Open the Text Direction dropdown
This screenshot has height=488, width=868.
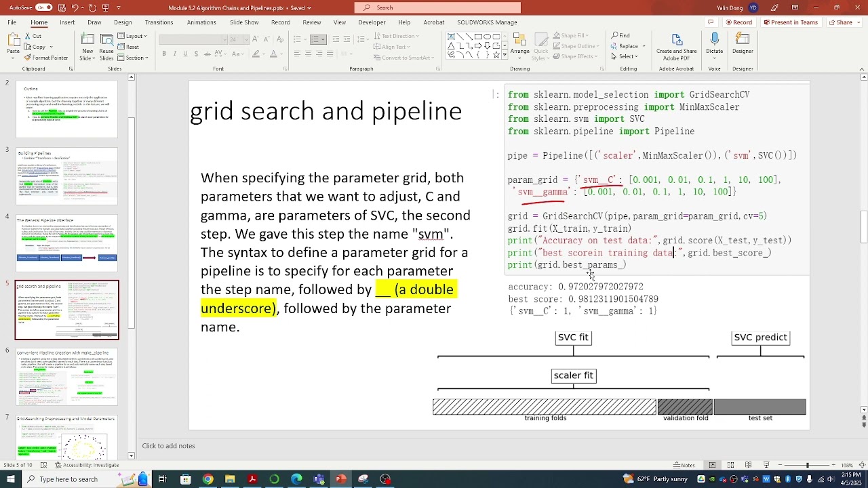pos(397,36)
